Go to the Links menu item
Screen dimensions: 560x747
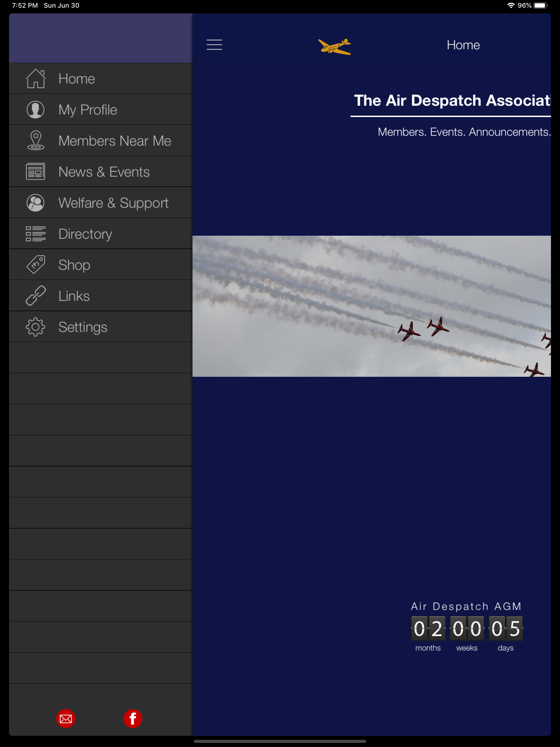(x=101, y=296)
